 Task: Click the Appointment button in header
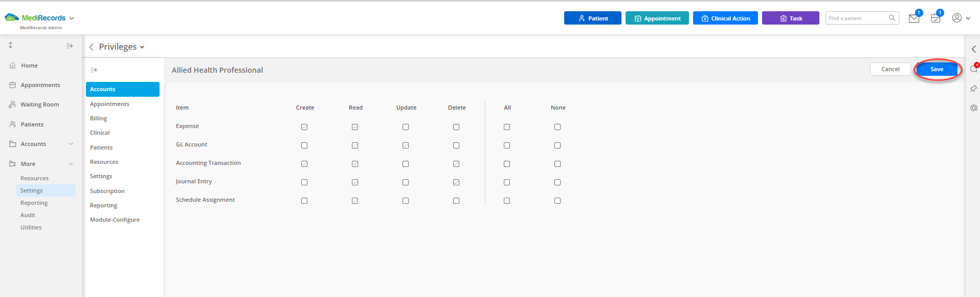point(657,18)
